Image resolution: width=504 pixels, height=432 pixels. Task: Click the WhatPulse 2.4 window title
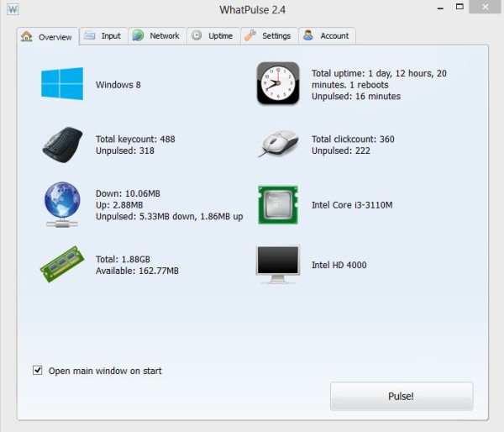(x=252, y=9)
